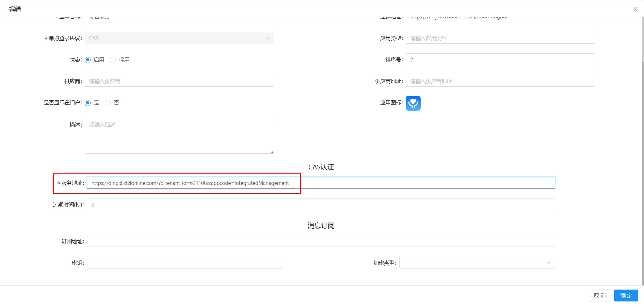644x305 pixels.
Task: Click the 确定 confirm button
Action: (626, 296)
